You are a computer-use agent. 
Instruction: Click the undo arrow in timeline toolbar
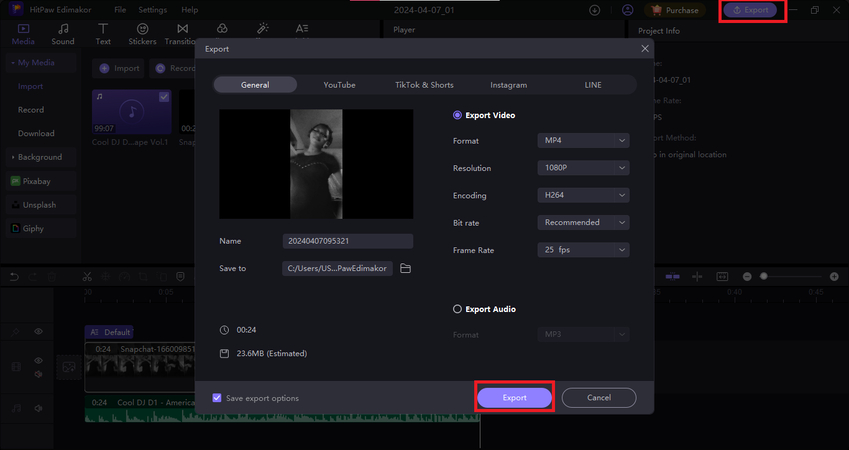click(14, 277)
